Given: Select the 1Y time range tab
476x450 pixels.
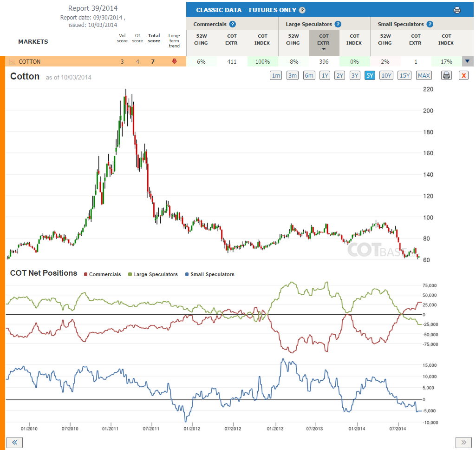Looking at the screenshot, I should [325, 75].
